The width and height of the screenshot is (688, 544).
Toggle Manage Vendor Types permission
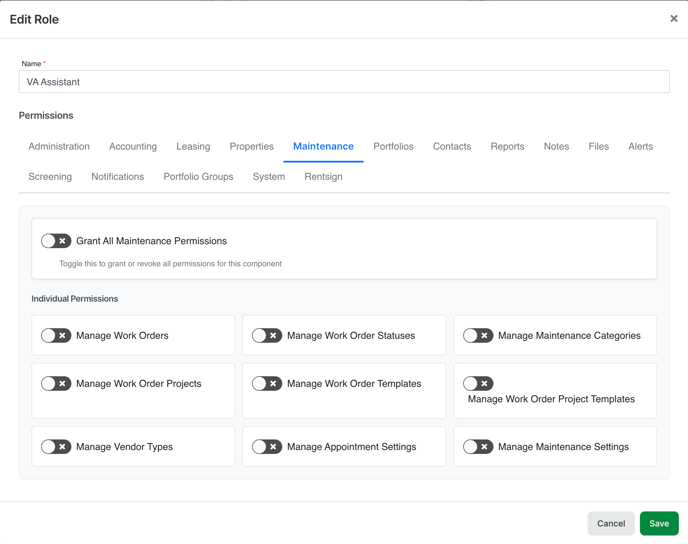tap(56, 447)
